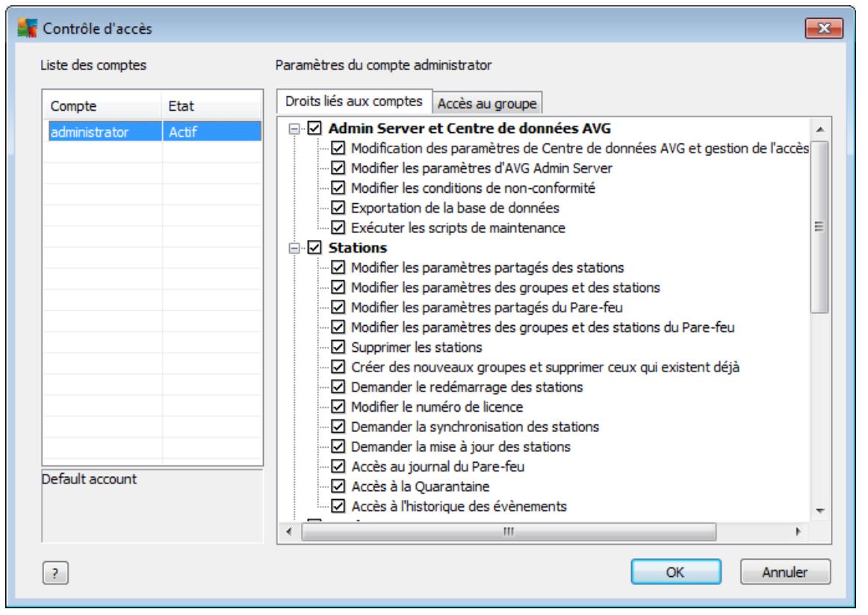Toggle Modifier les paramètres partagés du Pare-feu checkbox

point(338,308)
